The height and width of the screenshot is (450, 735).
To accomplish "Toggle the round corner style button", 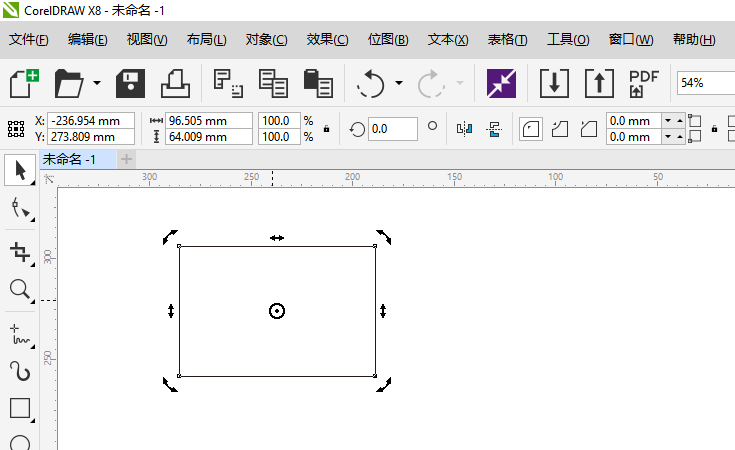I will pos(530,129).
